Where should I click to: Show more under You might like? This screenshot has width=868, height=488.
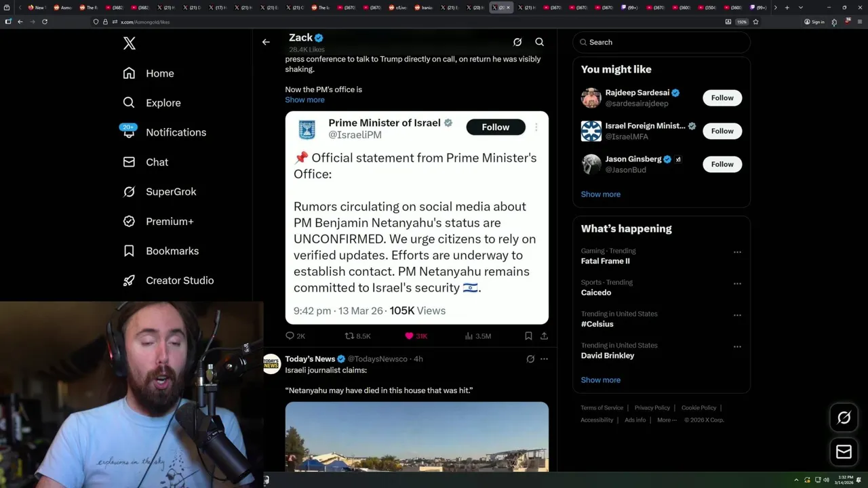(x=601, y=195)
